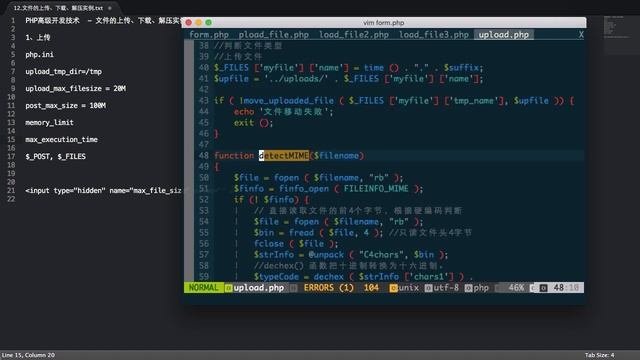Close vim tab with the X
The width and height of the screenshot is (640, 360).
581,35
